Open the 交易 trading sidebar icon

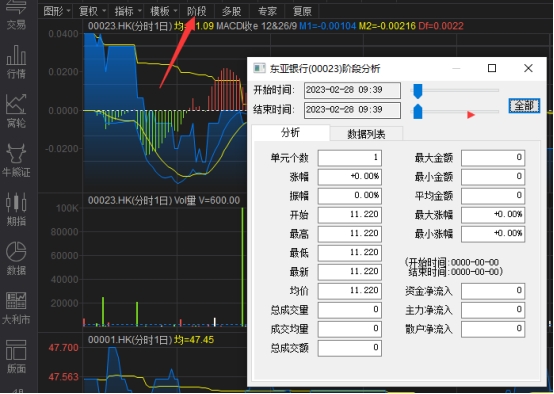pos(16,14)
